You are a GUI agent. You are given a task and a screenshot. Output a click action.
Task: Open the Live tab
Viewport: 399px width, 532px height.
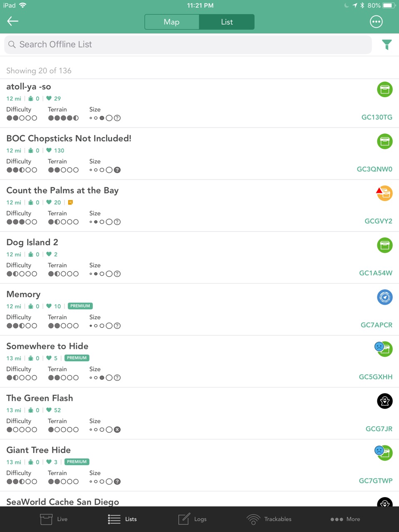click(x=54, y=519)
